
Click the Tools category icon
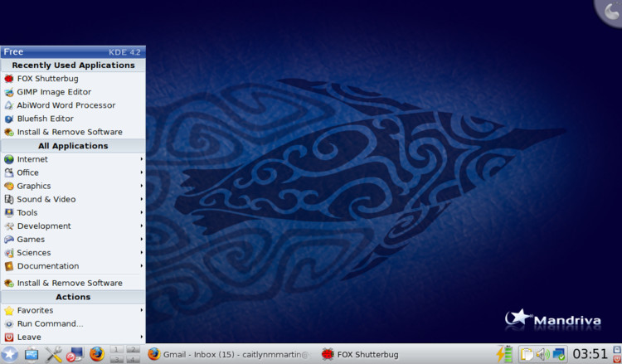[9, 212]
